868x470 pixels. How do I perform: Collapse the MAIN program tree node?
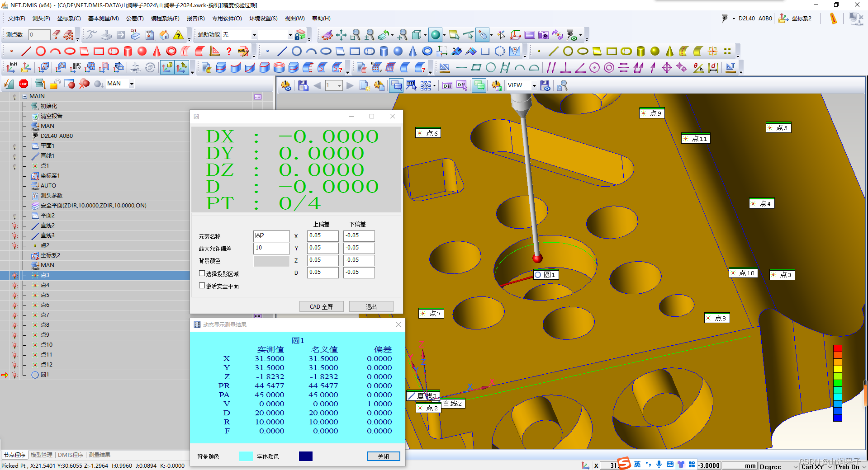click(x=25, y=96)
